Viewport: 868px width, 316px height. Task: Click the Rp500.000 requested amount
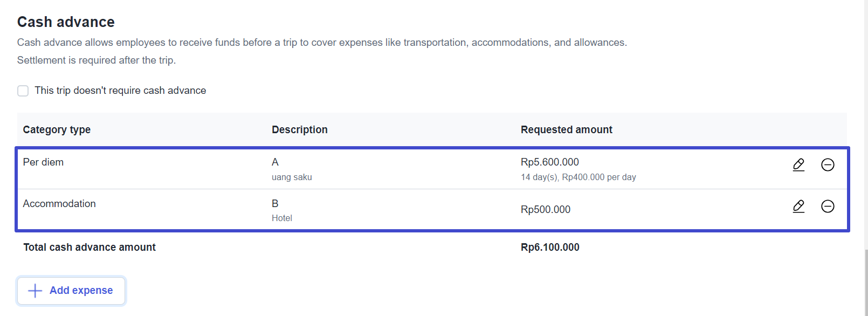(546, 209)
